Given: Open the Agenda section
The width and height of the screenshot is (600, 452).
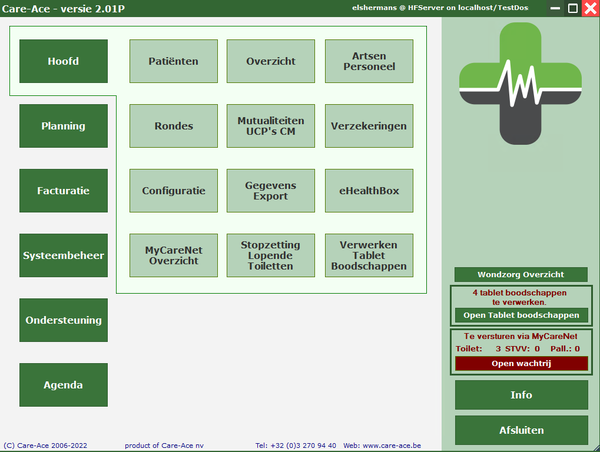Looking at the screenshot, I should click(x=63, y=384).
